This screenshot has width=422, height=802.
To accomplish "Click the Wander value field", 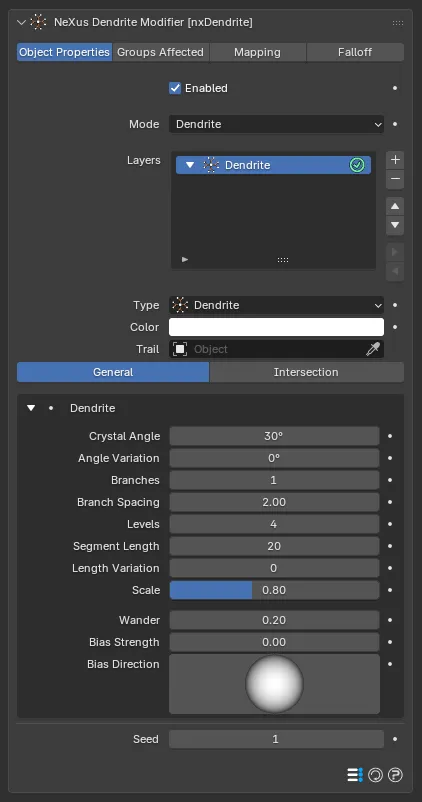I will [x=274, y=620].
